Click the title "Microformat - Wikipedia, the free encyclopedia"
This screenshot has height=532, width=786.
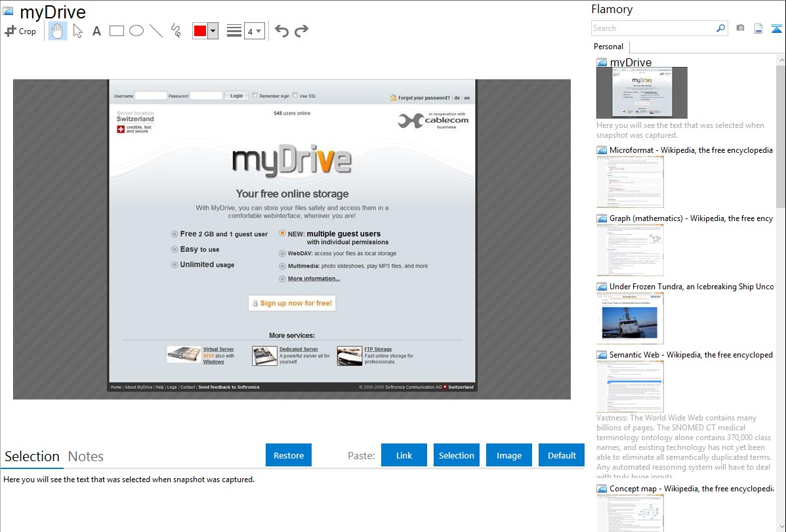point(691,150)
